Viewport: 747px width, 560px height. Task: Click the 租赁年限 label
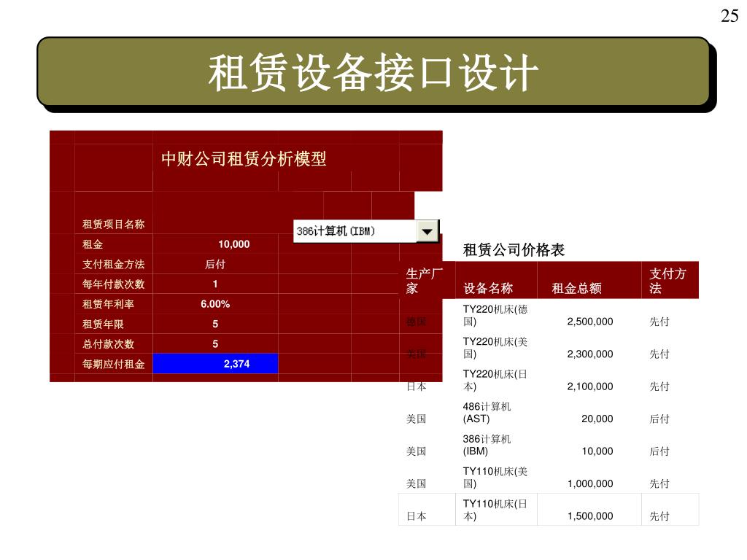(x=103, y=324)
